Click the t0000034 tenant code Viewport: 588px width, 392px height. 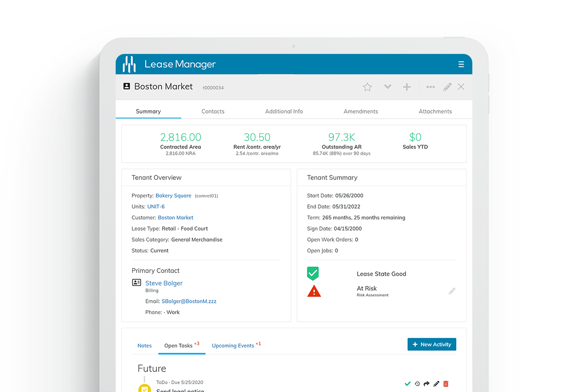213,88
